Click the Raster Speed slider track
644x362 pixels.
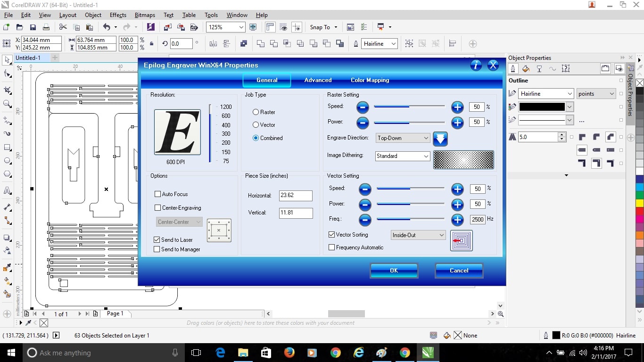point(409,107)
